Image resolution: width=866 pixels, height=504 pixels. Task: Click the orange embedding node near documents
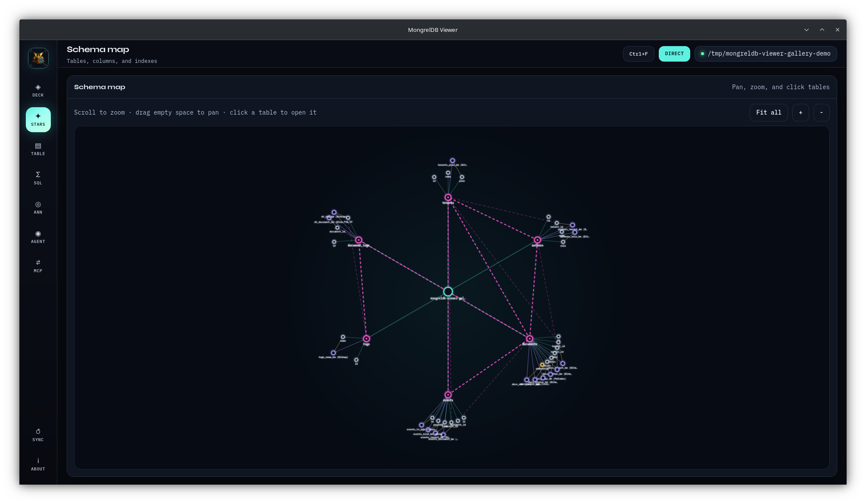542,365
